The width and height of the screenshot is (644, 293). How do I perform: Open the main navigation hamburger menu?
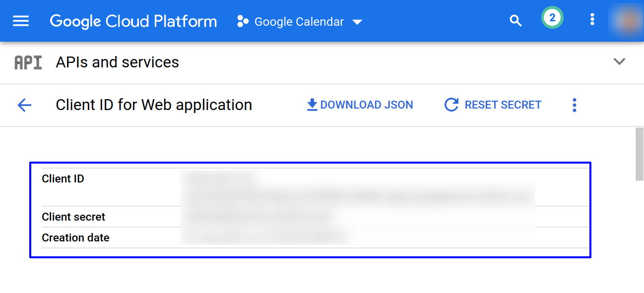point(21,21)
